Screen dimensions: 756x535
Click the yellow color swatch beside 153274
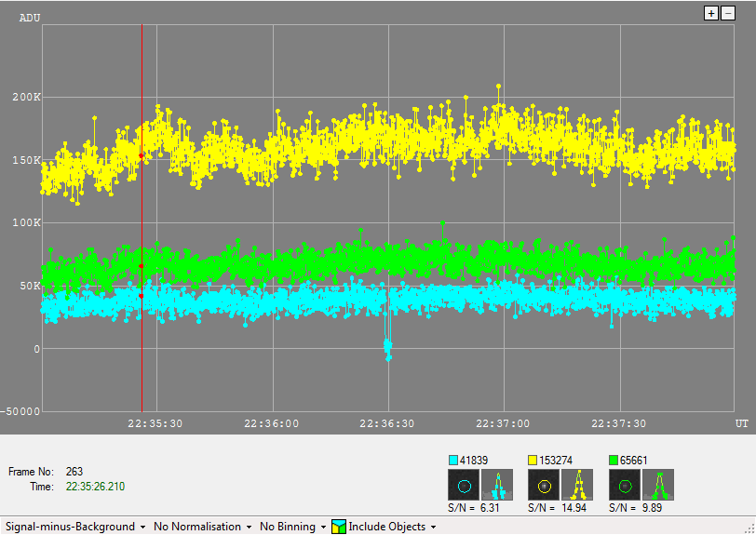pyautogui.click(x=533, y=460)
